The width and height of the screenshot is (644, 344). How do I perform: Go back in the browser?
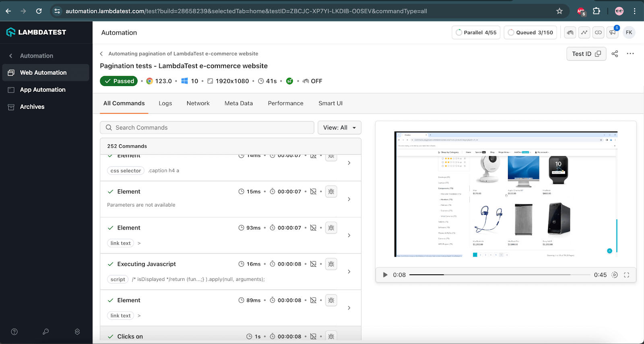[x=8, y=11]
